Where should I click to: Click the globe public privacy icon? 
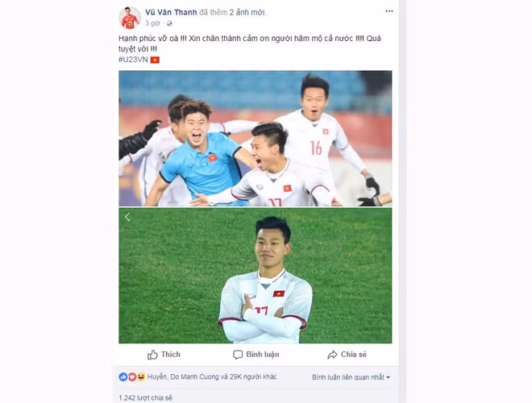tap(169, 23)
